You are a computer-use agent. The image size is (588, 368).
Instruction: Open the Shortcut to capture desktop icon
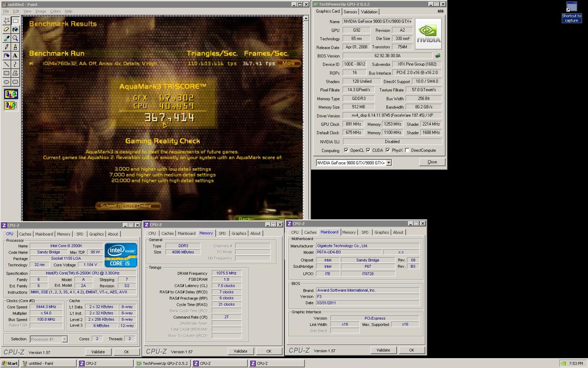[x=571, y=12]
